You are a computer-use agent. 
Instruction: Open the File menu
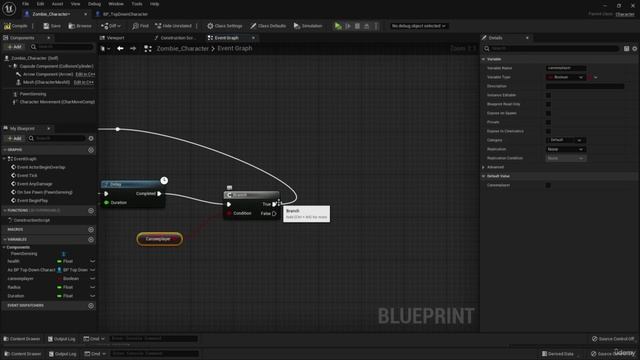pyautogui.click(x=25, y=4)
